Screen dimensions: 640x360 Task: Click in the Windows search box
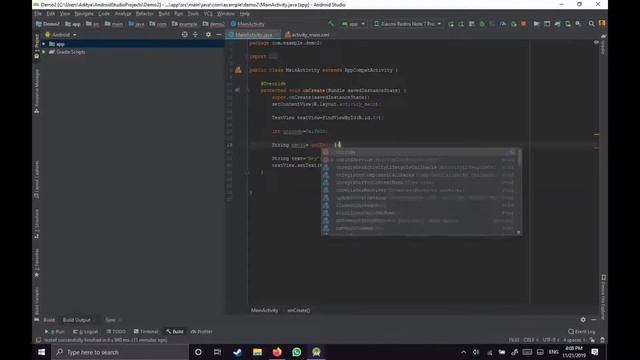click(x=120, y=352)
